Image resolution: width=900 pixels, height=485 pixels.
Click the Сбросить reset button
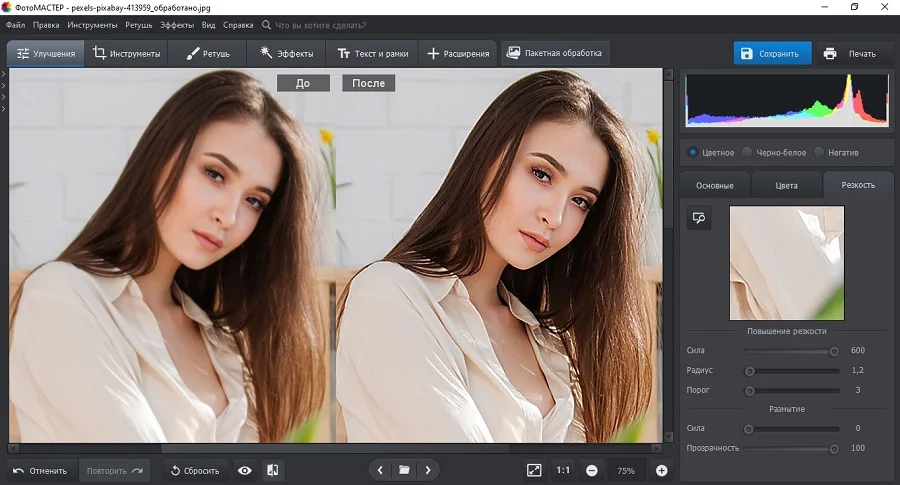point(193,470)
